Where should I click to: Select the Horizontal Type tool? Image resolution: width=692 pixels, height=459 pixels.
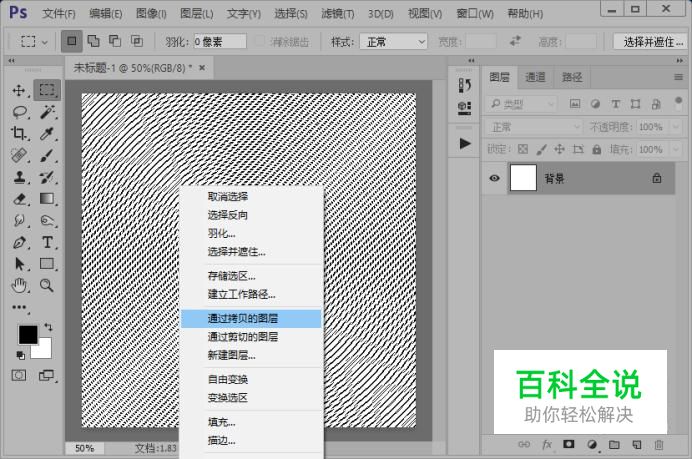click(x=47, y=242)
